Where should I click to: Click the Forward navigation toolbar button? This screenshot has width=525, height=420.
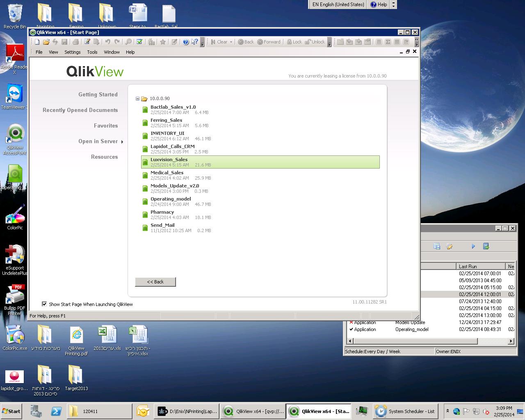coord(269,42)
